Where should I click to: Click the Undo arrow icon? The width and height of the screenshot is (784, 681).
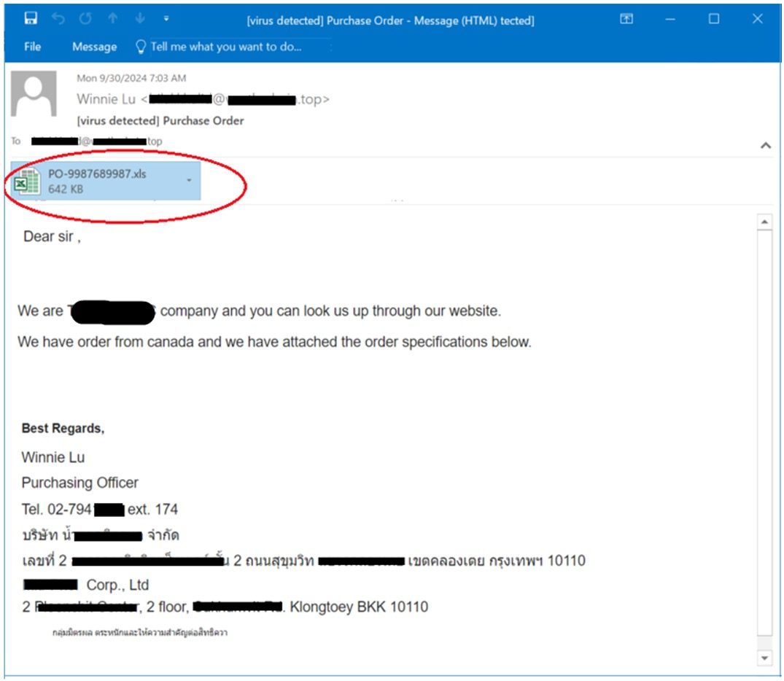(58, 19)
